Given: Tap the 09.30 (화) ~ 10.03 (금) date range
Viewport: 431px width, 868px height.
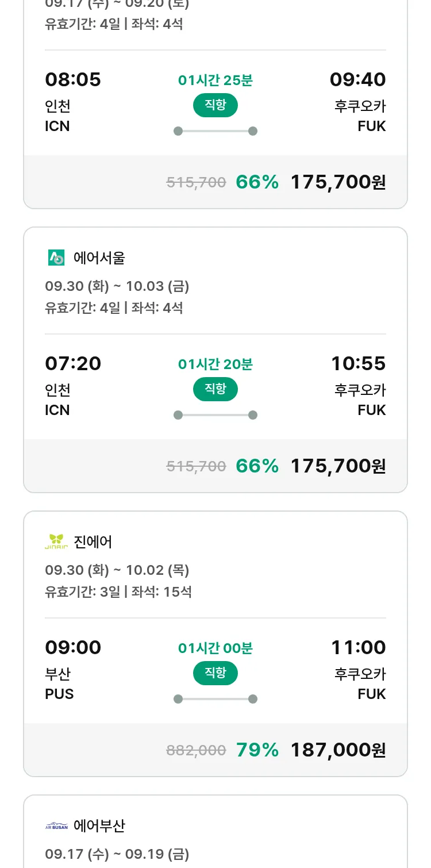Looking at the screenshot, I should 117,286.
